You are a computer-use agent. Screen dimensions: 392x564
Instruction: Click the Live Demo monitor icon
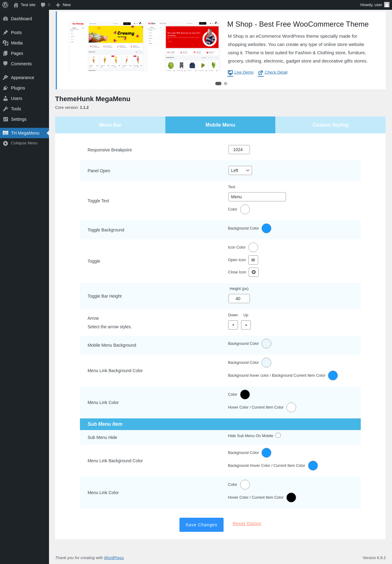click(x=230, y=73)
